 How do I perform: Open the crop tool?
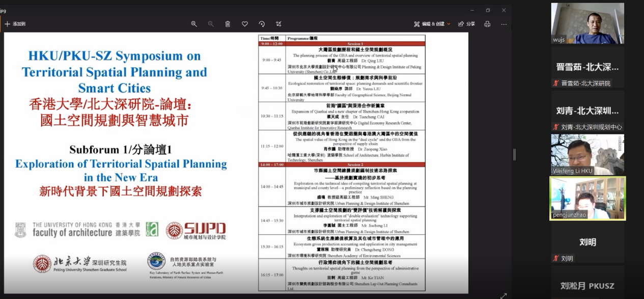[x=278, y=24]
